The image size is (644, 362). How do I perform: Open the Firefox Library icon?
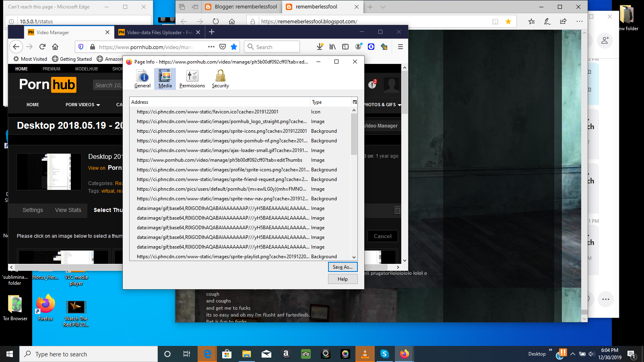pos(332,47)
